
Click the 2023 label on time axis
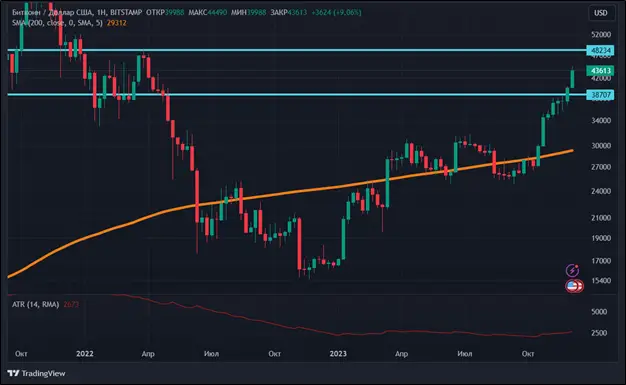(338, 353)
